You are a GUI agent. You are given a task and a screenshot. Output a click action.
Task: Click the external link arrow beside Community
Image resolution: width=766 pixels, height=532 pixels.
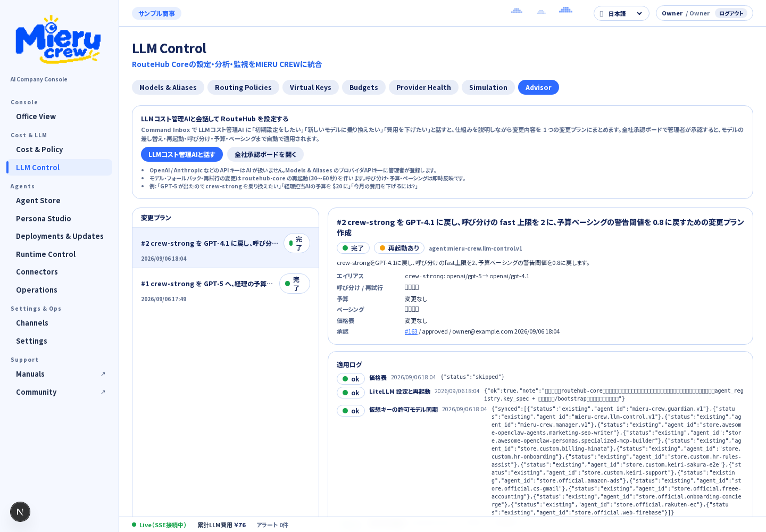[x=103, y=392]
